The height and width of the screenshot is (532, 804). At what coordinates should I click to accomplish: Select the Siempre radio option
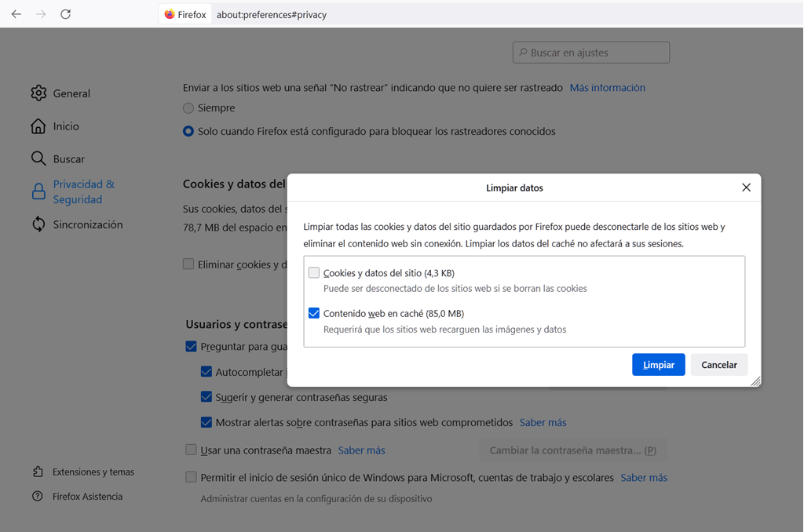click(188, 108)
